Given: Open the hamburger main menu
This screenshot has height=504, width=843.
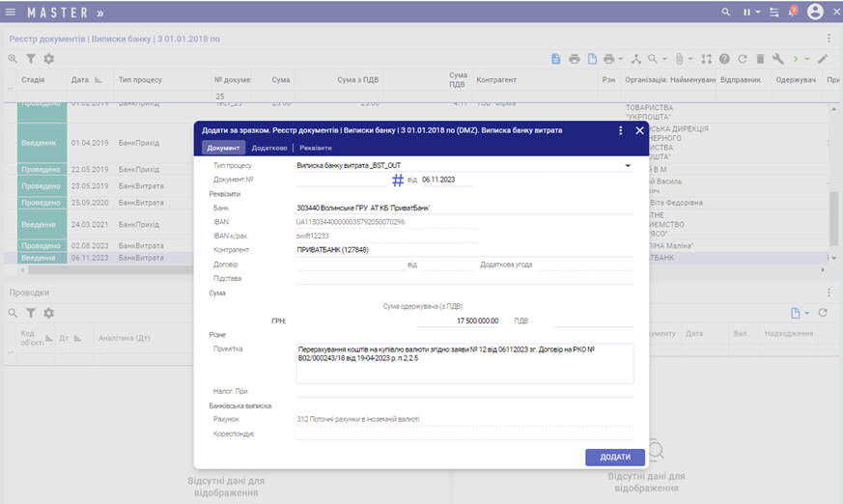Looking at the screenshot, I should (11, 13).
